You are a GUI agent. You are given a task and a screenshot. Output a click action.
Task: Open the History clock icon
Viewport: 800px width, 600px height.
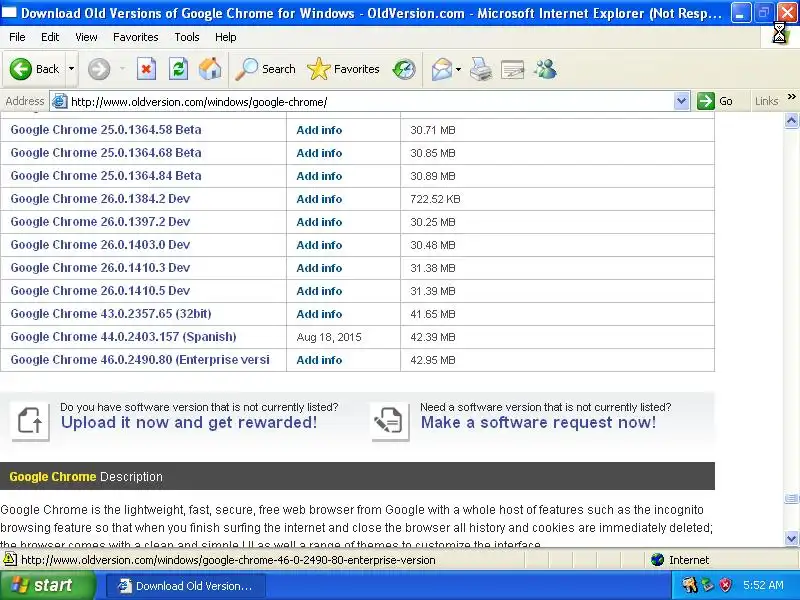(404, 69)
